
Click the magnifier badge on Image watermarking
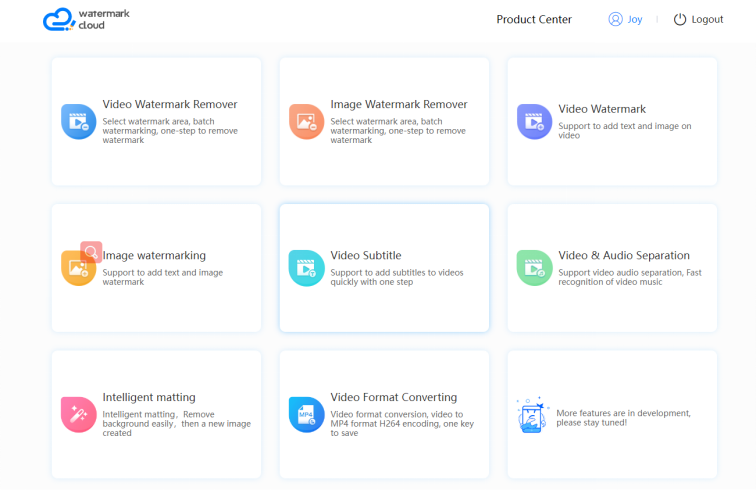click(91, 252)
